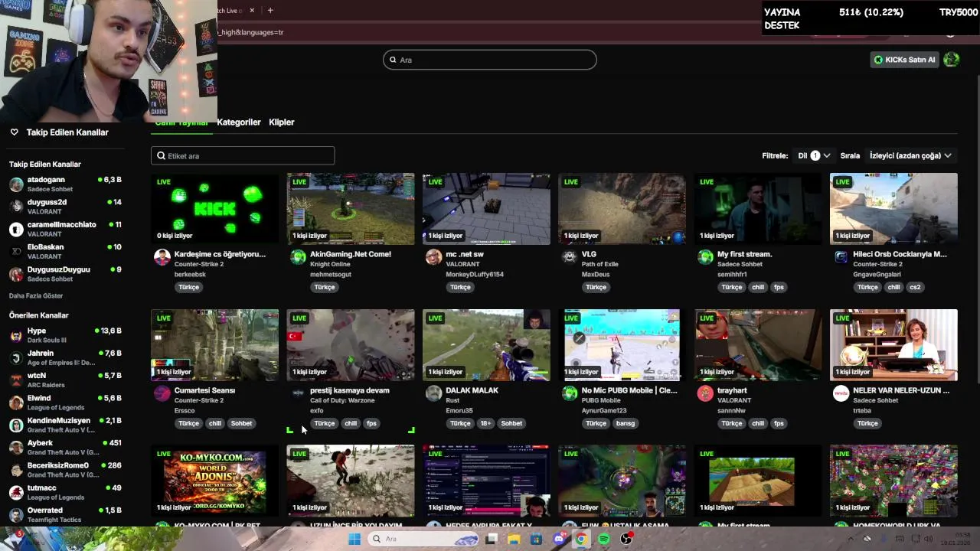Open the user profile avatar at top right
980x551 pixels.
[x=951, y=60]
